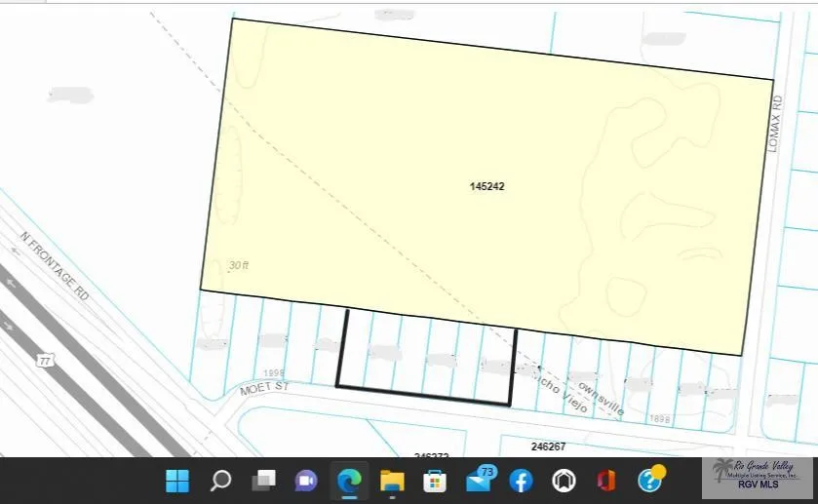Select parcel labeled 145242
Image resolution: width=818 pixels, height=504 pixels.
tap(486, 185)
